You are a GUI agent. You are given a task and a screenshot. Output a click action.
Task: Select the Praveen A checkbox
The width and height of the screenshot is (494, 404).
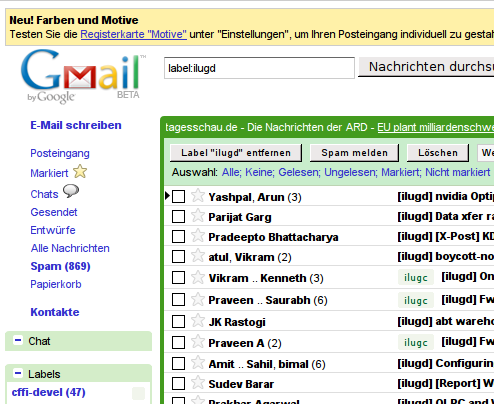[178, 343]
